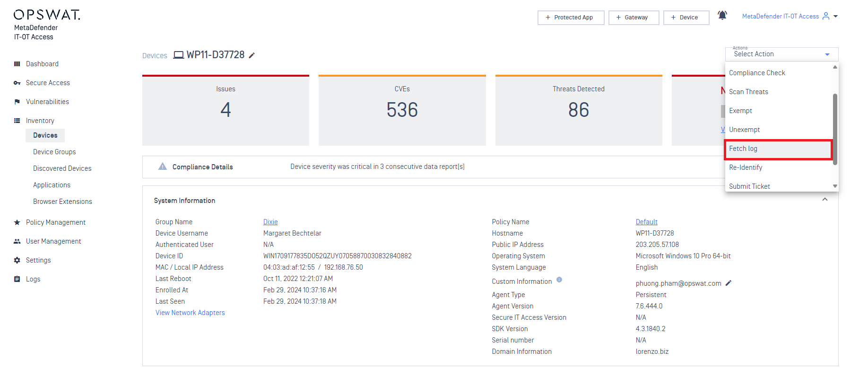Image resolution: width=868 pixels, height=369 pixels.
Task: Click the CVEs card showing 536
Action: [402, 110]
